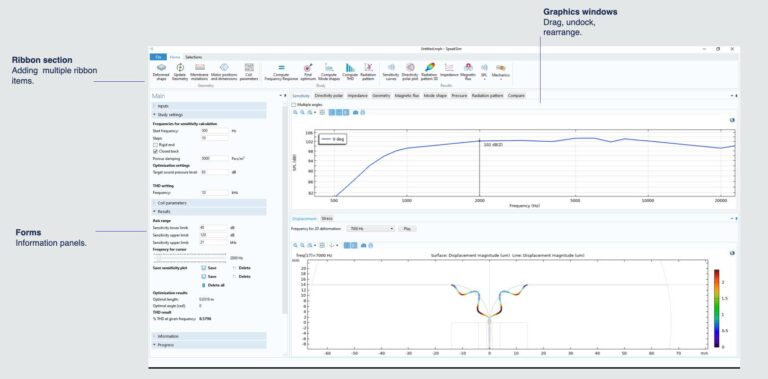Run Compute Frequency Response
768x379 pixels.
[x=281, y=71]
